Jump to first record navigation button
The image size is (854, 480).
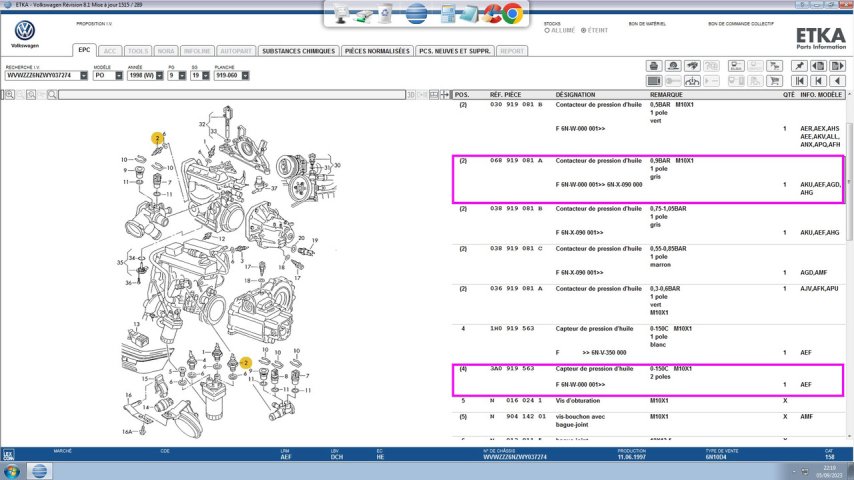799,81
